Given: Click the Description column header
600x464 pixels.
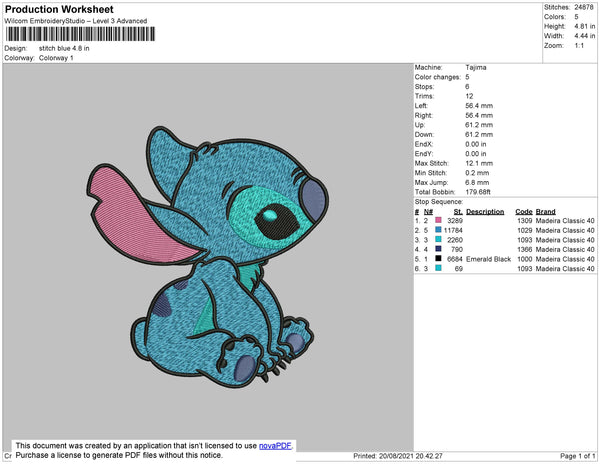Looking at the screenshot, I should 485,212.
